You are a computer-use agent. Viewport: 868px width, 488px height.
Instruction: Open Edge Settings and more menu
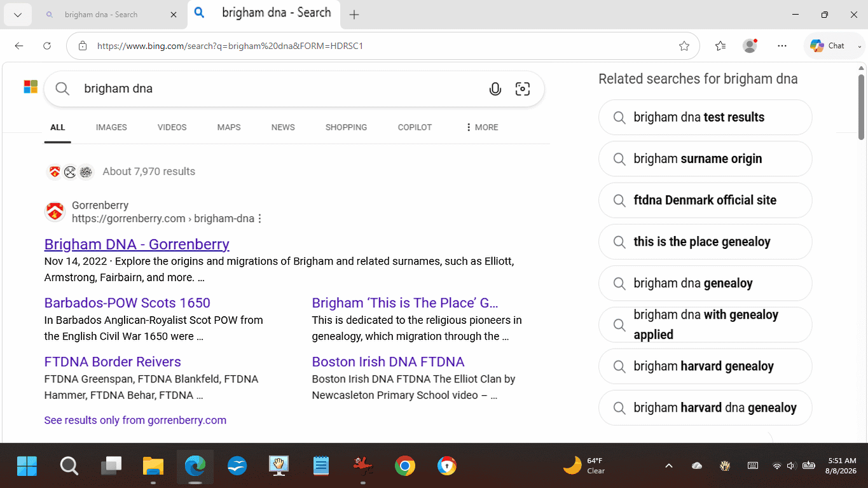tap(782, 46)
